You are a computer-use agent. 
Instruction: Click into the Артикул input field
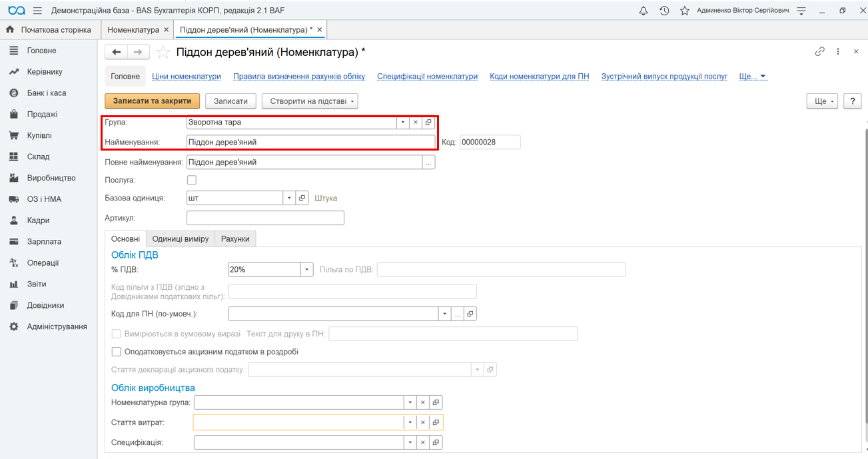coord(265,218)
